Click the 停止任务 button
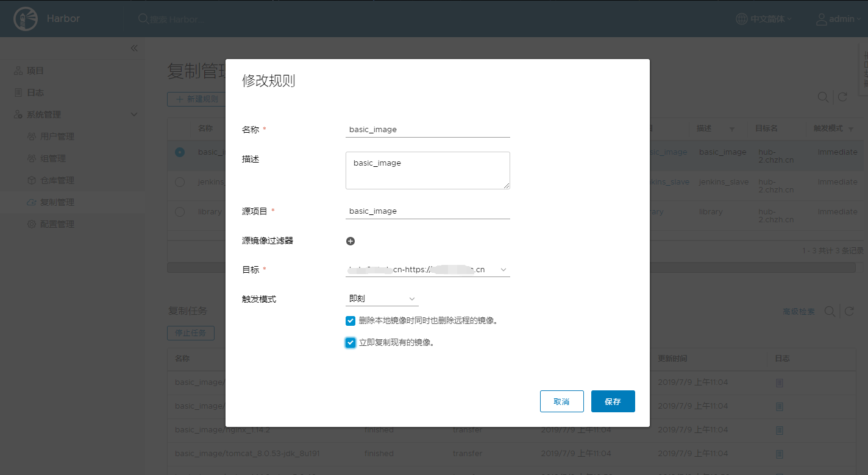 [191, 333]
